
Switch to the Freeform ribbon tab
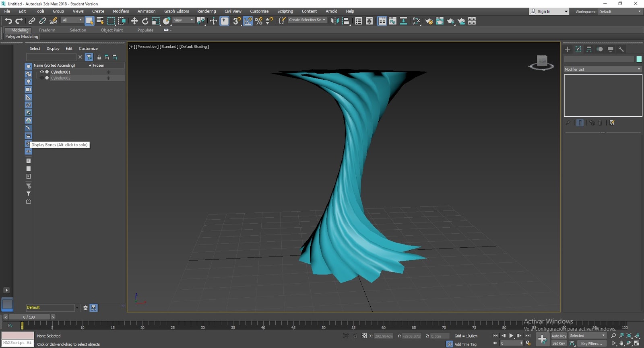47,30
